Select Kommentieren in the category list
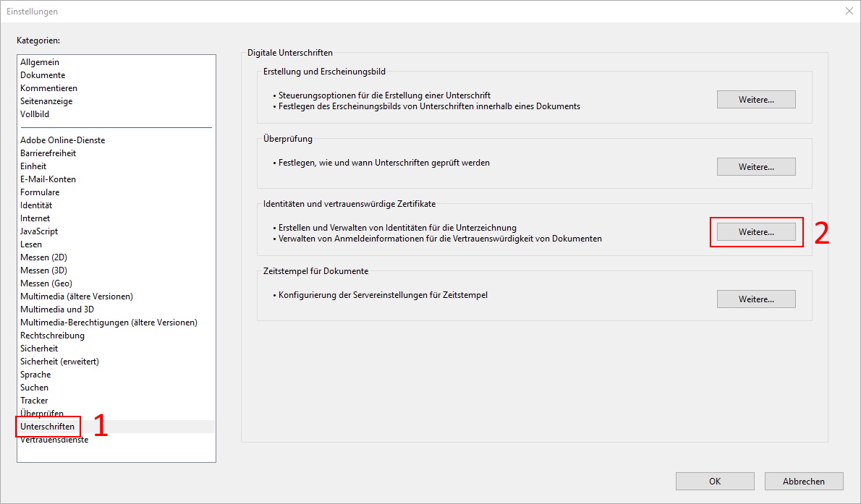Viewport: 861px width, 504px height. 48,88
